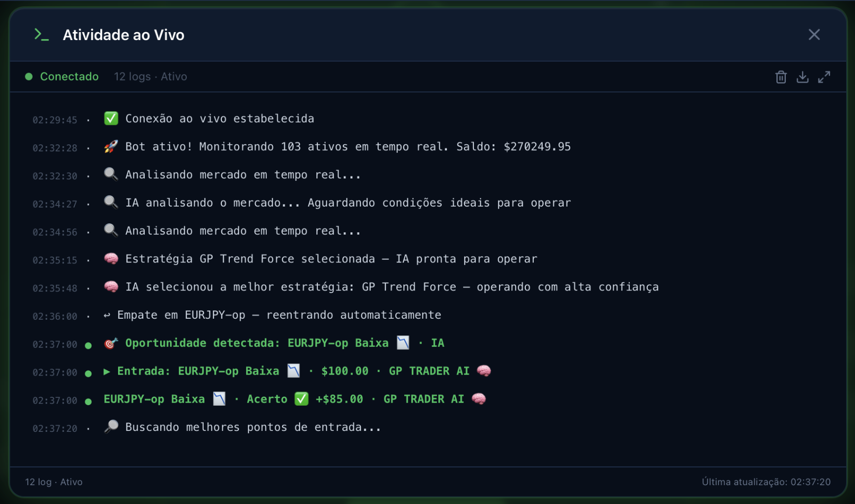Viewport: 855px width, 504px height.
Task: Select the 'Conexão ao vivo estabelecida' log line
Action: click(219, 119)
